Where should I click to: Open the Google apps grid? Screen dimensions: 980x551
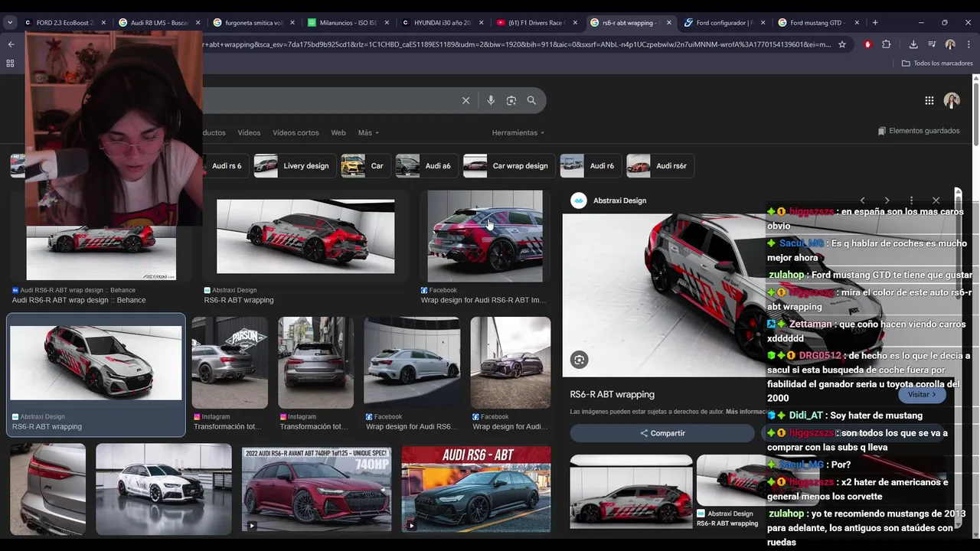(929, 100)
